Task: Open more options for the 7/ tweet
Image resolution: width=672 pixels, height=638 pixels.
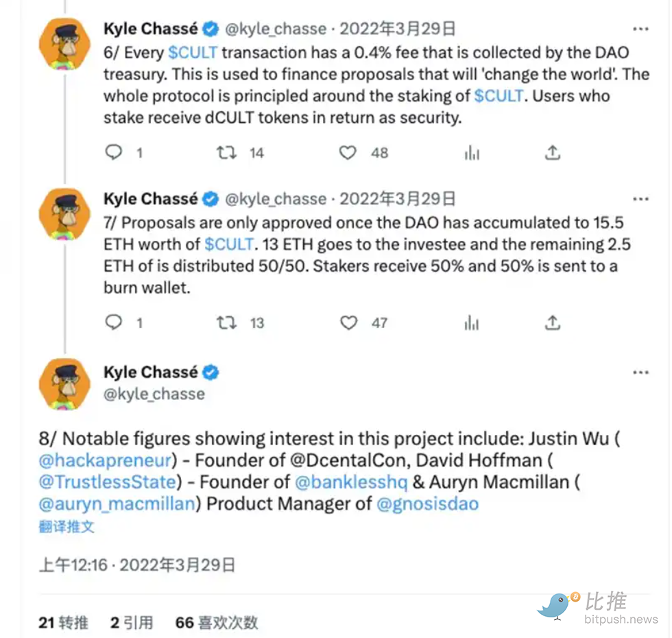Action: (x=640, y=199)
